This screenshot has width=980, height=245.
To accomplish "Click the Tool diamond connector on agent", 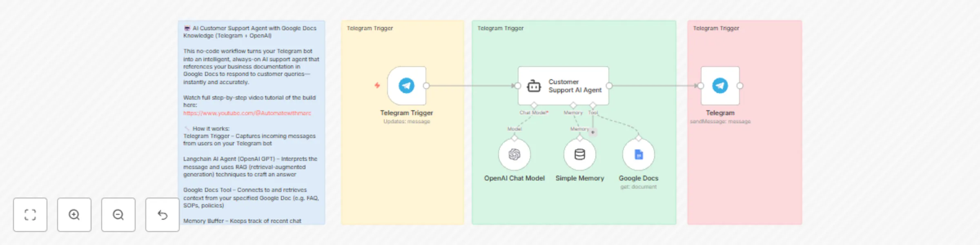I will 593,105.
